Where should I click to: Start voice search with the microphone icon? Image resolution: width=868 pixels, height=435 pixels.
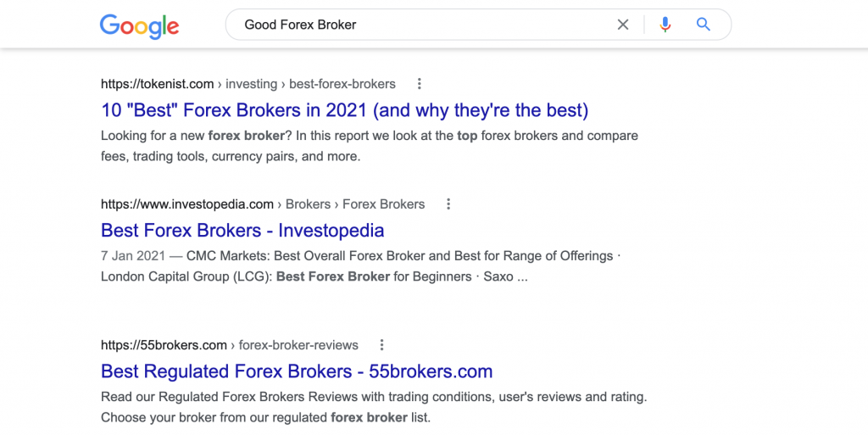tap(665, 25)
